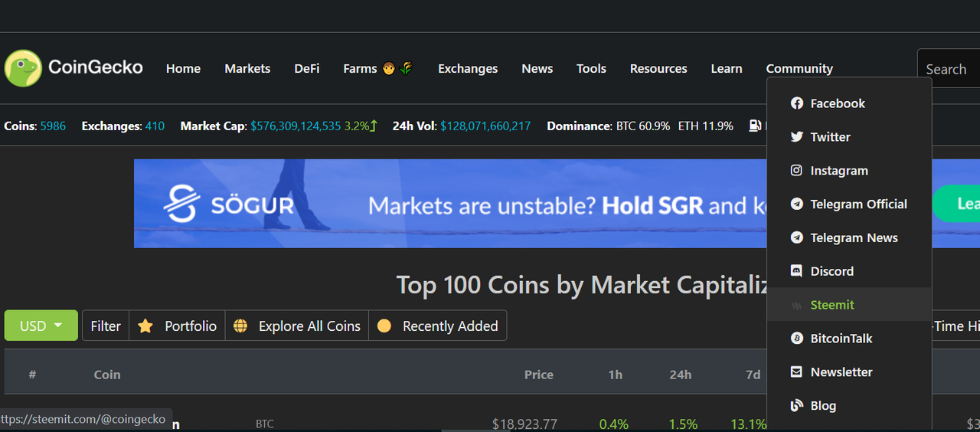Click the $18,923.77 price cell

524,424
